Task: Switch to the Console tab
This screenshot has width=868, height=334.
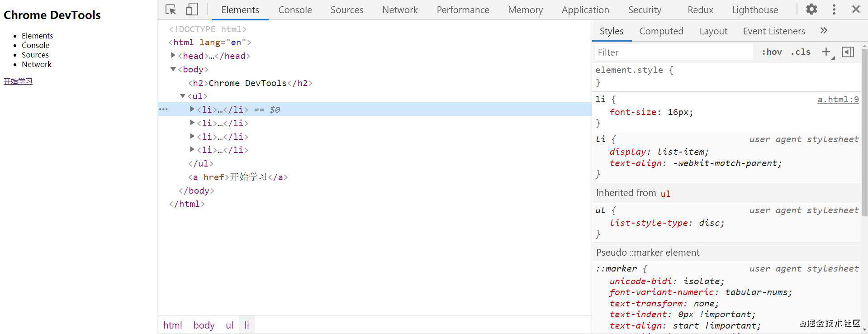Action: pos(295,10)
